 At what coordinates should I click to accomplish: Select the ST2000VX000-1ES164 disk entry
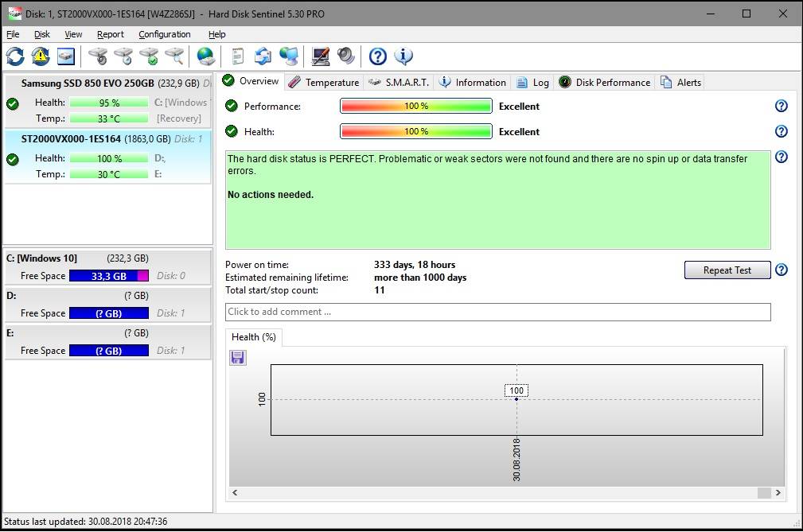[x=107, y=157]
